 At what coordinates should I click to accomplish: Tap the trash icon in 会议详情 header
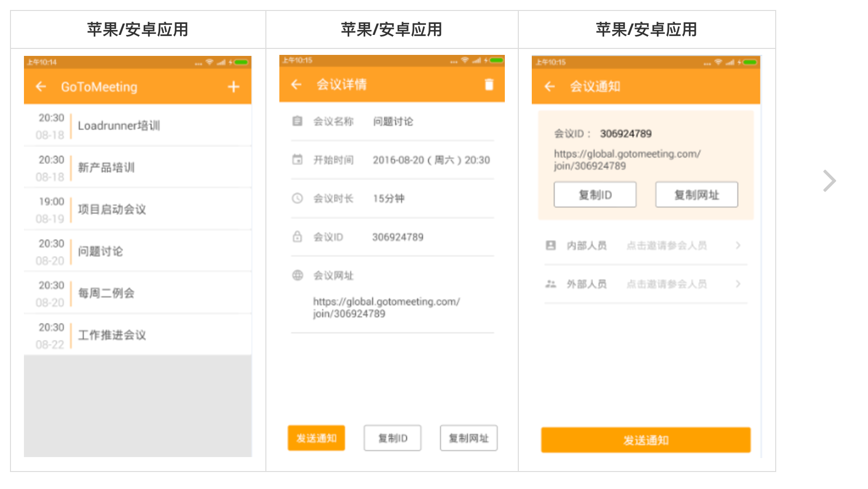click(x=489, y=84)
